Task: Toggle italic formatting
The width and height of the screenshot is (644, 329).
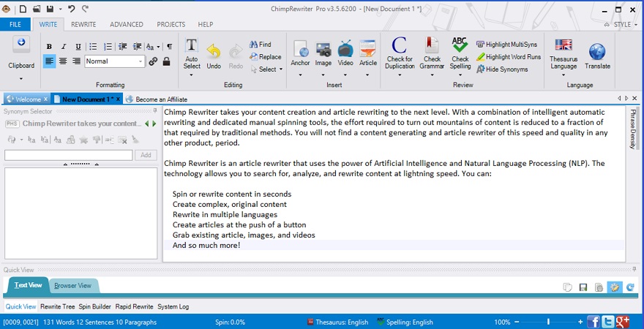Action: [63, 46]
